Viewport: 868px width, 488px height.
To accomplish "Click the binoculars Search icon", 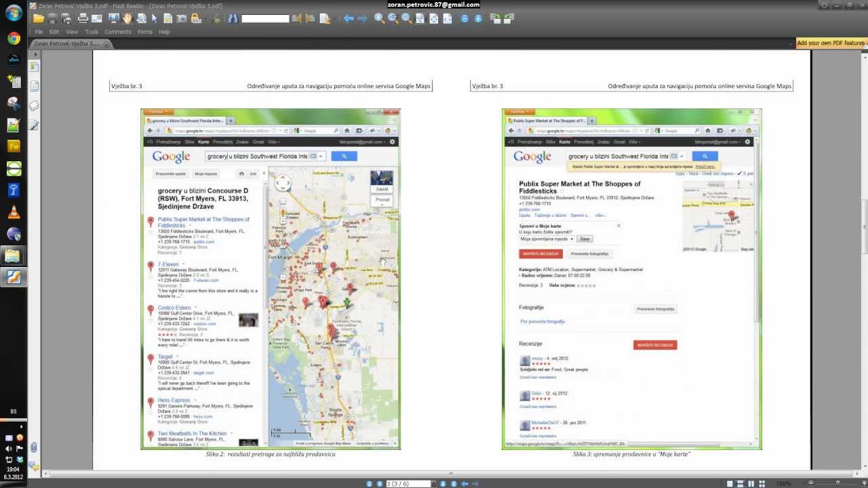I will coord(233,18).
